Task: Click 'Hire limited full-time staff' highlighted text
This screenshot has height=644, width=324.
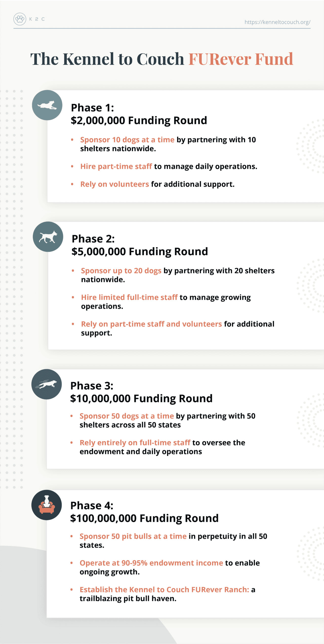Action: click(129, 297)
